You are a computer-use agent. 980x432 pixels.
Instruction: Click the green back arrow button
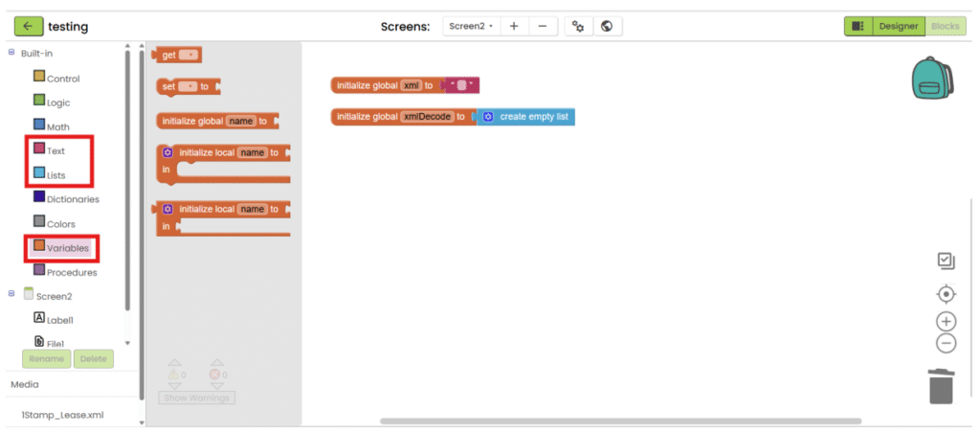[x=29, y=26]
